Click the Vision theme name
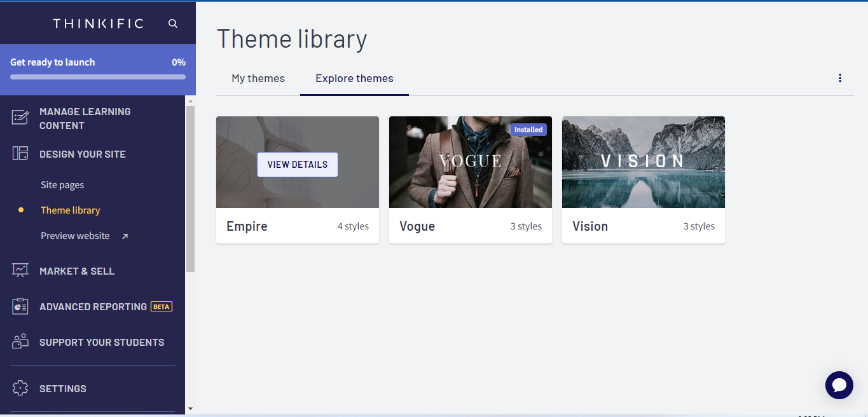This screenshot has width=868, height=417. click(590, 226)
